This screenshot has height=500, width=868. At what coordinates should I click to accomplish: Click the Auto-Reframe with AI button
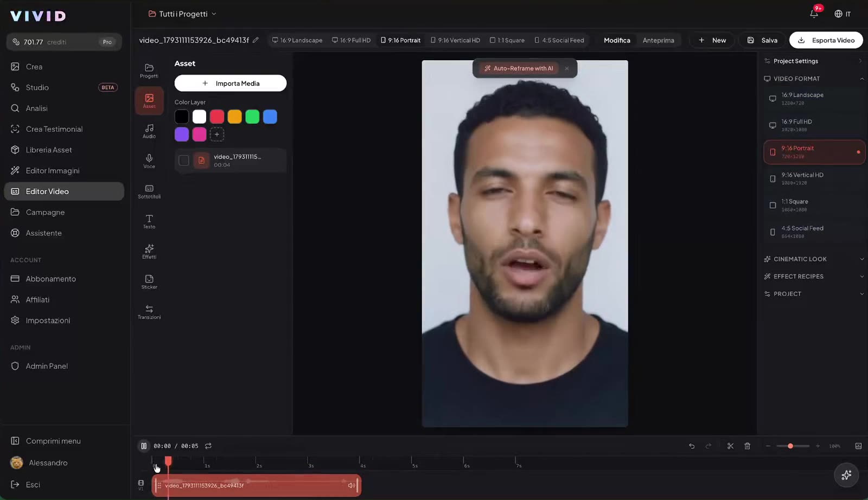pyautogui.click(x=518, y=68)
